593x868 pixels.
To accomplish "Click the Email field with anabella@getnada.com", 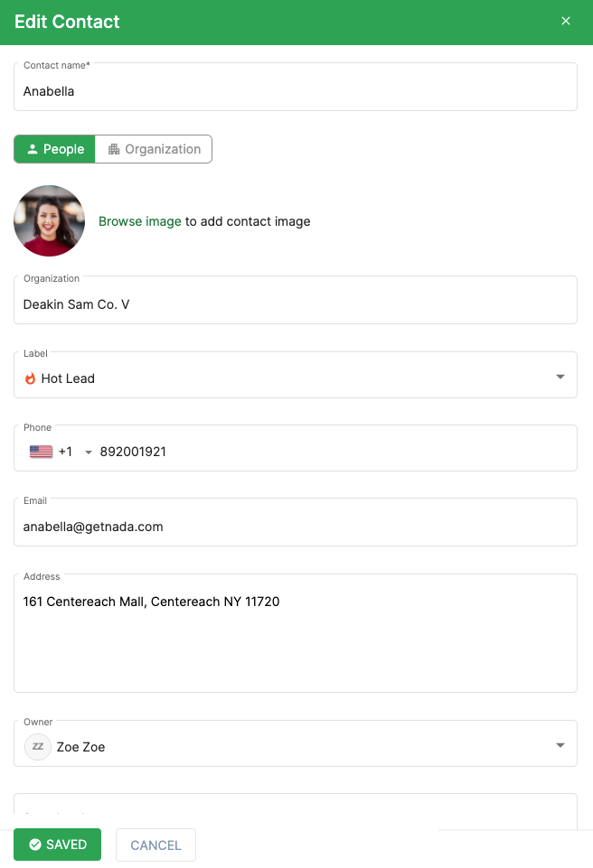I will click(296, 522).
